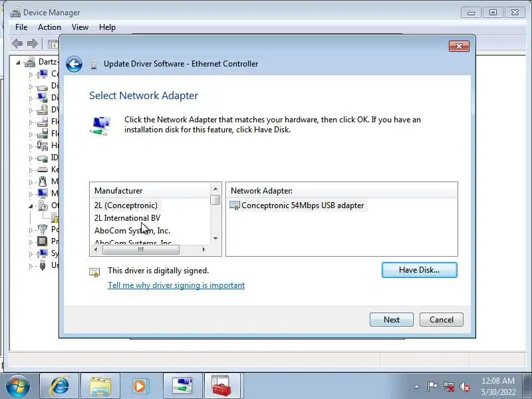Collapse the Other devices node
The width and height of the screenshot is (532, 399).
(x=31, y=206)
